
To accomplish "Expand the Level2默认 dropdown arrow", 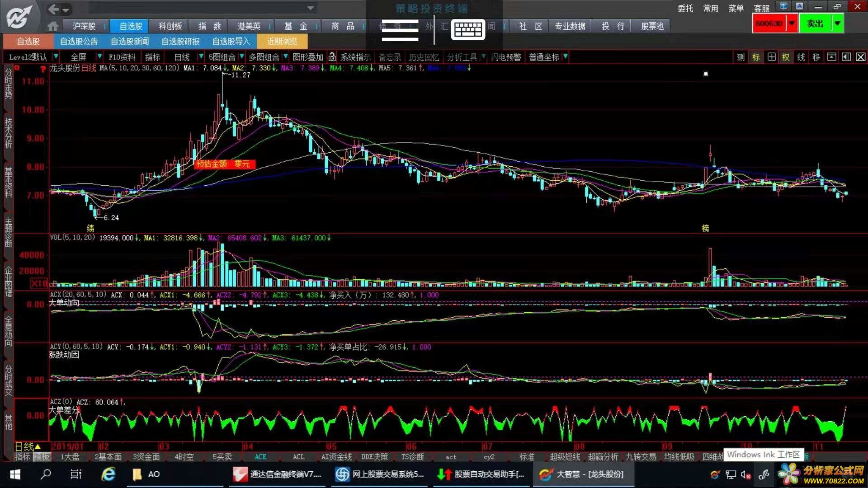I will 56,56.
